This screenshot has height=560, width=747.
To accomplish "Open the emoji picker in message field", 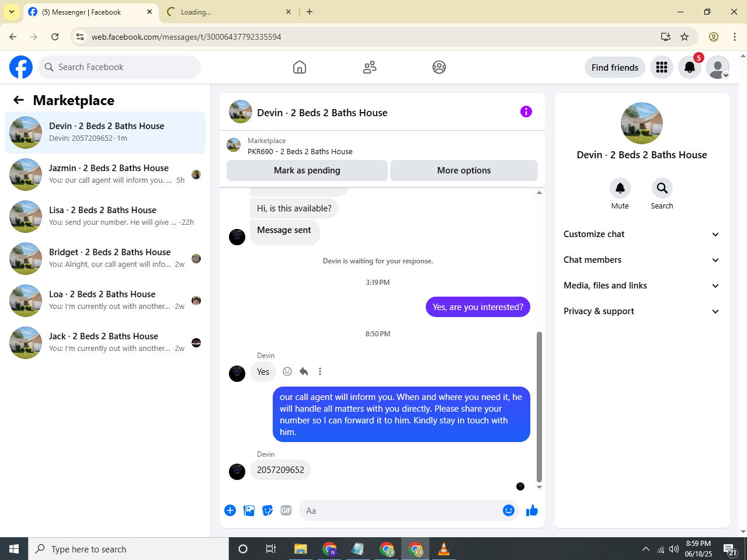I will [509, 510].
